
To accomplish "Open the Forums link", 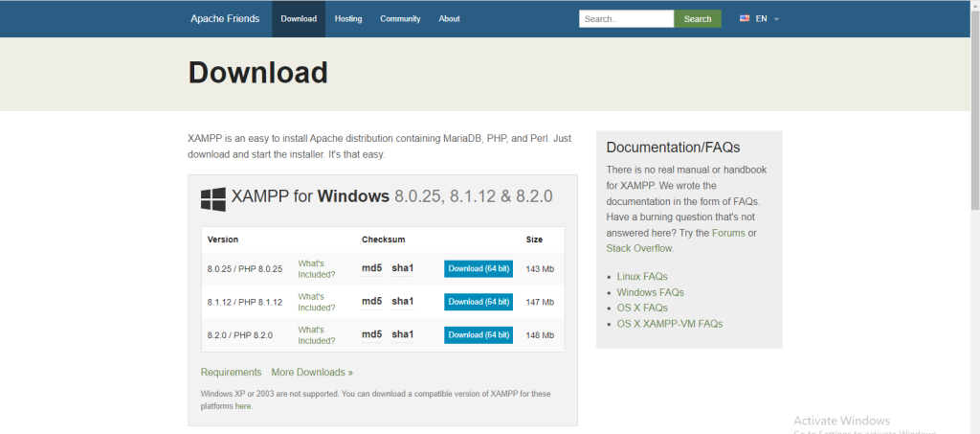I will (x=728, y=233).
